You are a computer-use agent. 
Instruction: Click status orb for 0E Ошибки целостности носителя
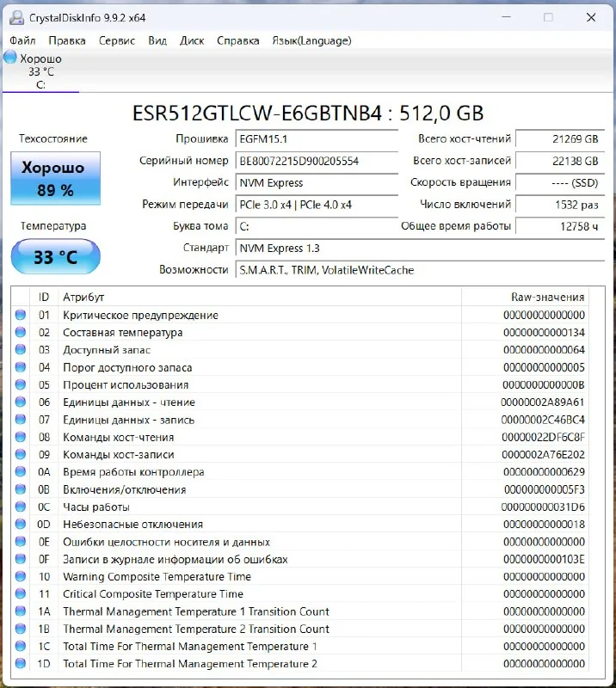tap(20, 542)
